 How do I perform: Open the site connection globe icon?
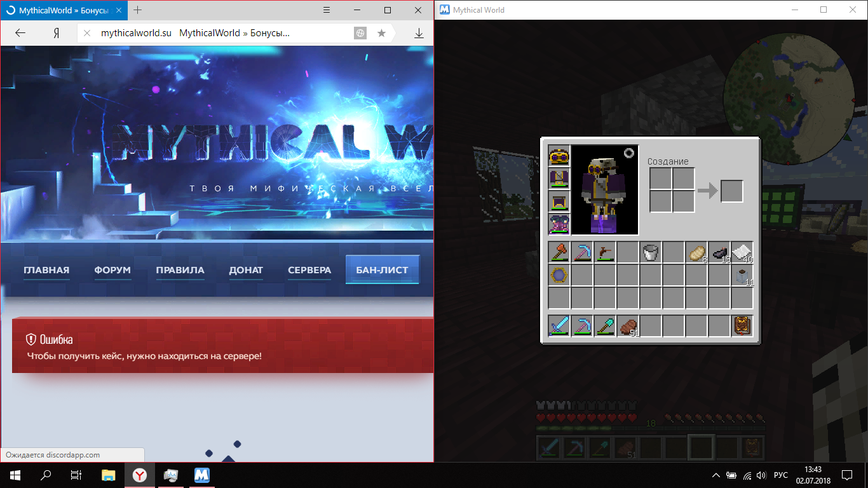click(x=360, y=34)
